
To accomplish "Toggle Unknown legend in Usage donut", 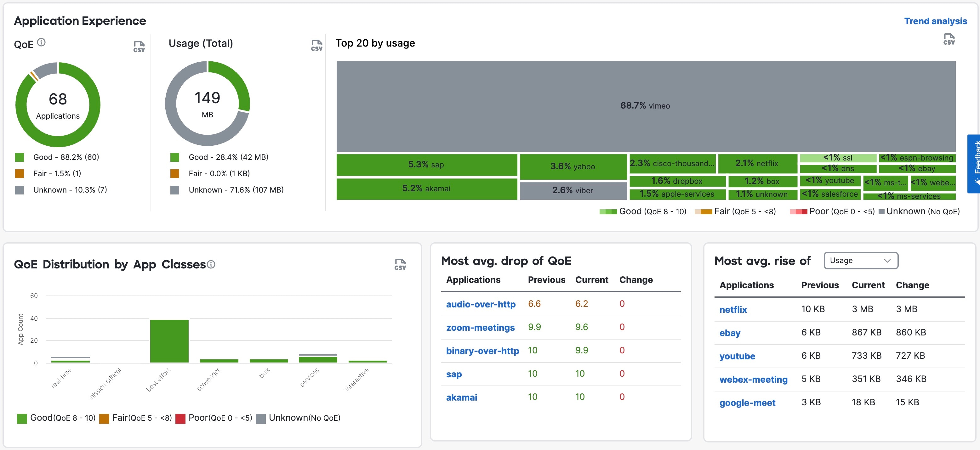I will (x=236, y=190).
